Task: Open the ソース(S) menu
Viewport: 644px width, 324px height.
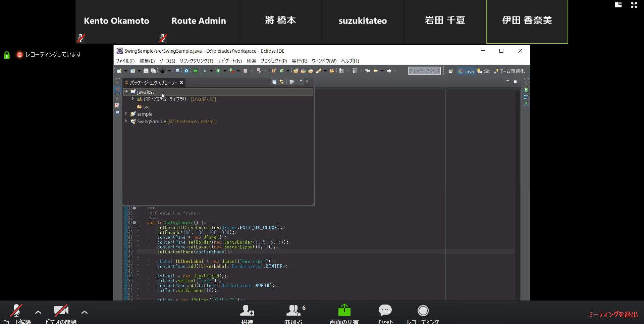Action: [167, 61]
